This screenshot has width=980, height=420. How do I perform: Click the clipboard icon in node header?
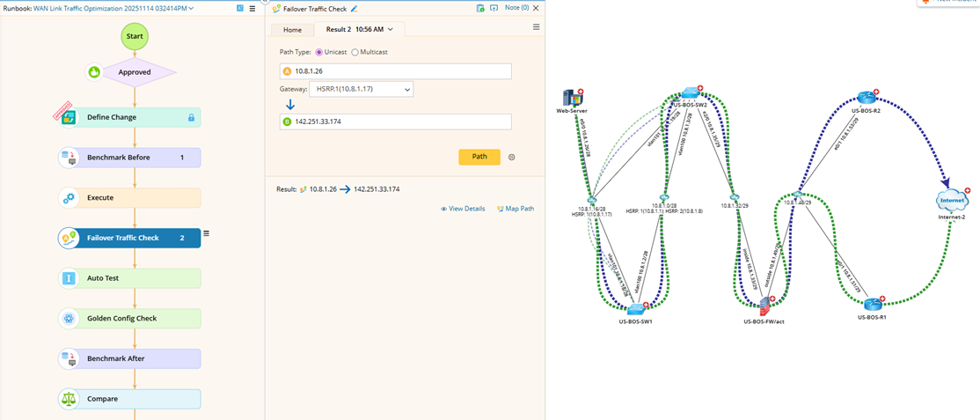point(480,8)
